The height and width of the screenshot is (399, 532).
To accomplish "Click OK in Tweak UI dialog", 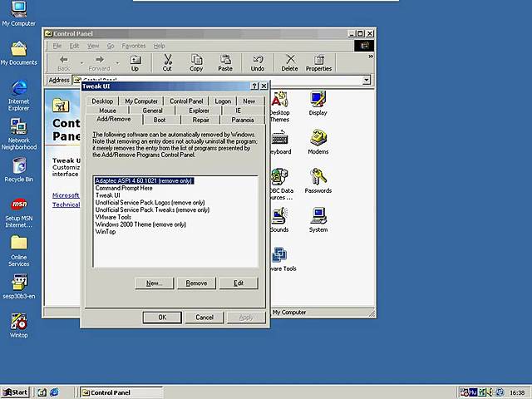I will (162, 318).
